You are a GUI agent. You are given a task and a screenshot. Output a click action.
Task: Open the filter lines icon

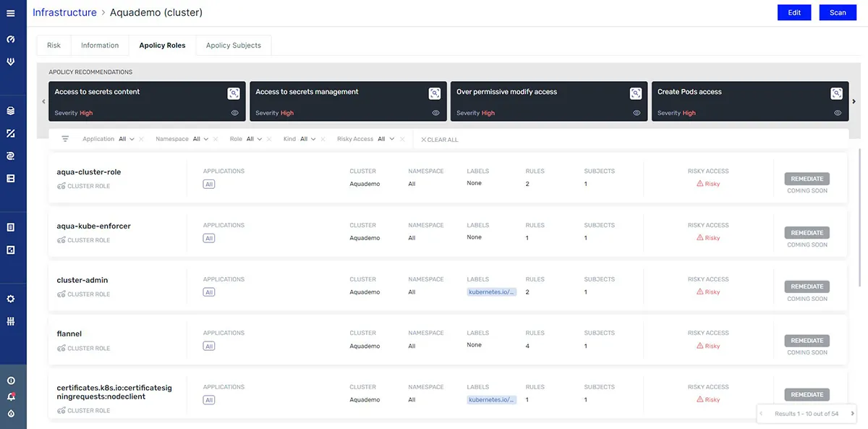coord(65,139)
